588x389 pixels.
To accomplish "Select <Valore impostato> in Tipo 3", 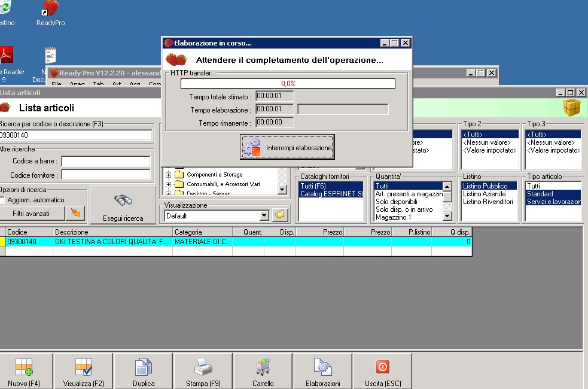I will pyautogui.click(x=553, y=150).
